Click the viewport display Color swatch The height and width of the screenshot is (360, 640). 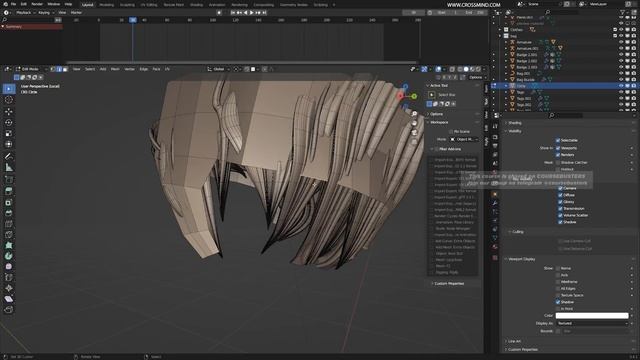pyautogui.click(x=592, y=316)
